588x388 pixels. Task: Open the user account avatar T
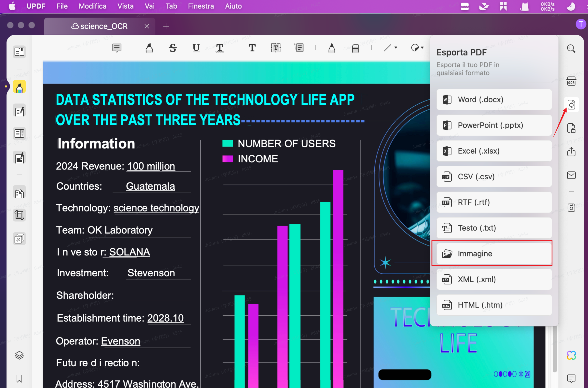click(x=581, y=24)
